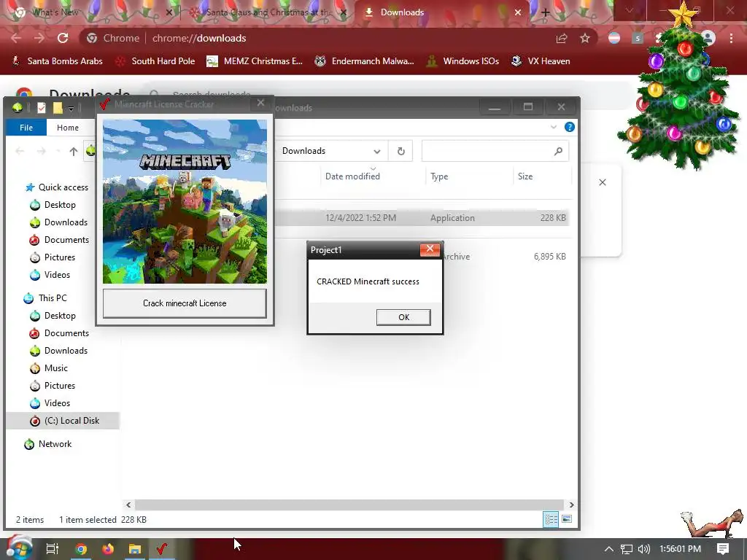
Task: Switch to the Santa Claus and Christmas tab
Action: pyautogui.click(x=268, y=12)
